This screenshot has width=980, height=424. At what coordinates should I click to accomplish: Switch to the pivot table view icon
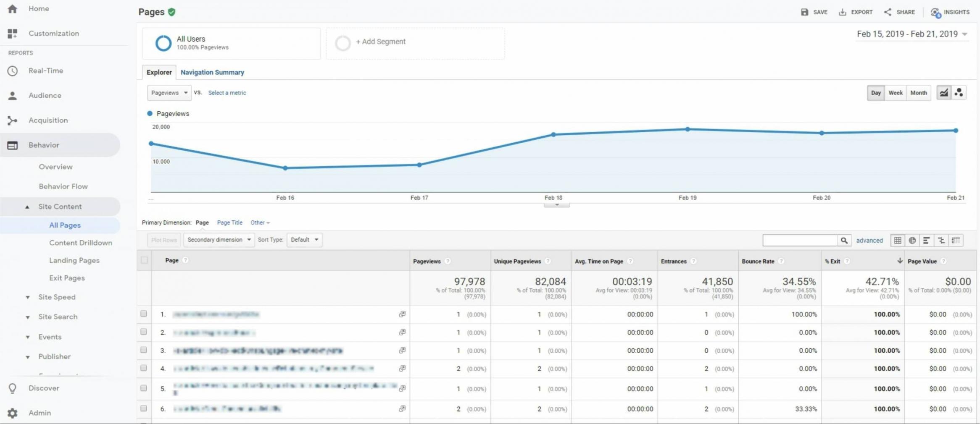tap(956, 241)
